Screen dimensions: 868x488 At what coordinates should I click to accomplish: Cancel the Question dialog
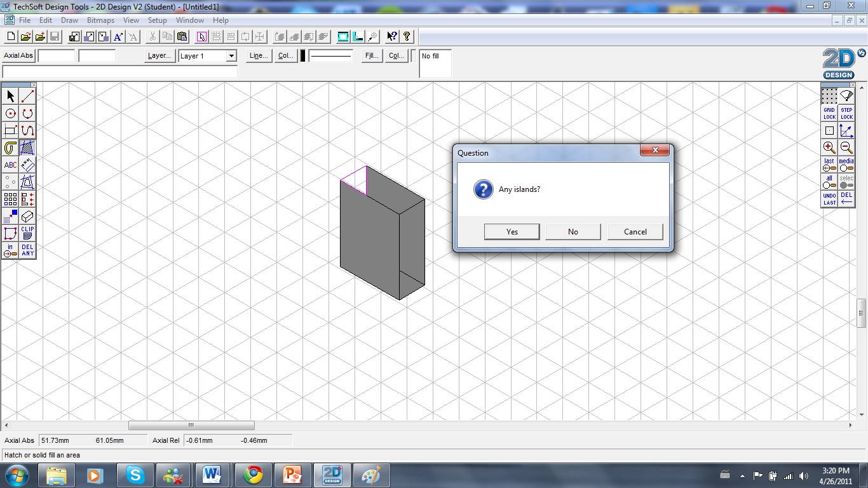pos(635,231)
